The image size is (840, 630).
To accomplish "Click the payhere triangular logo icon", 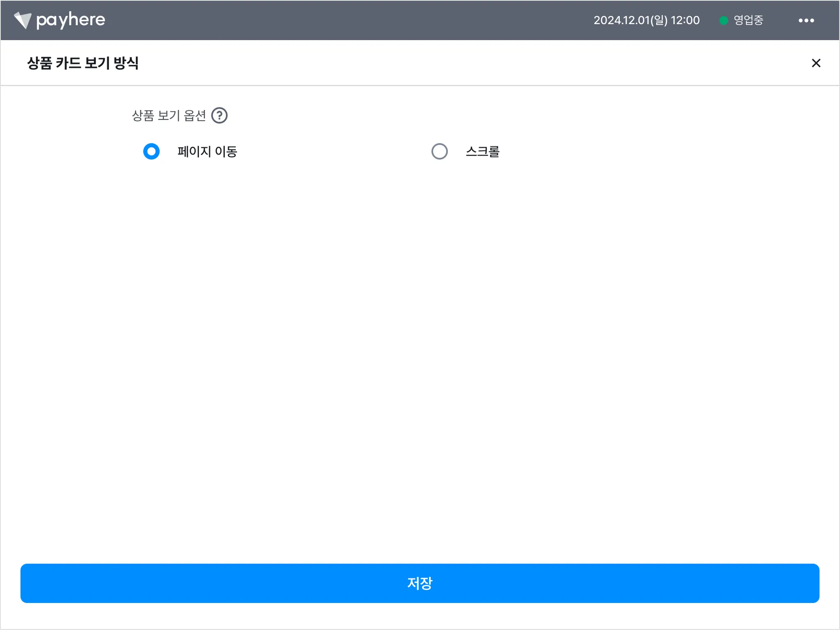I will (x=23, y=20).
